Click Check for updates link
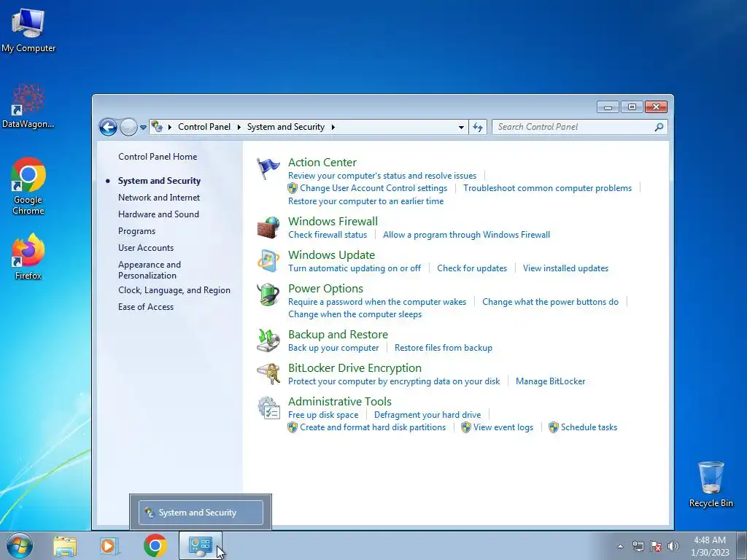 pos(472,268)
